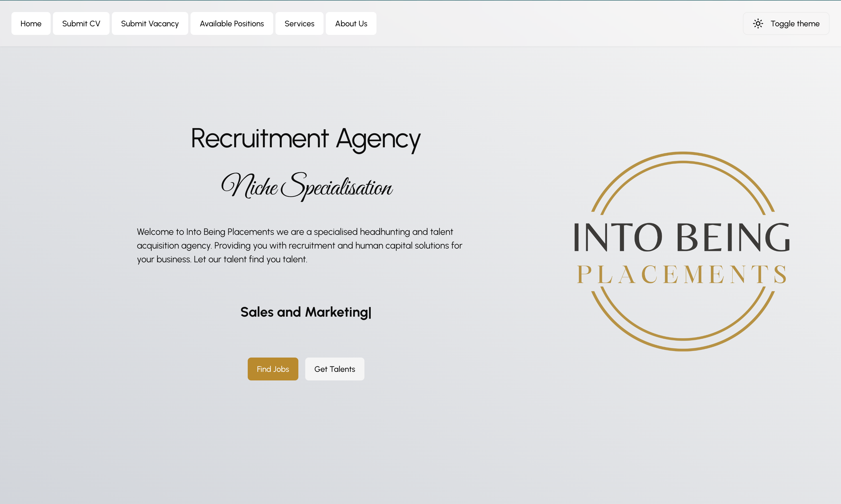841x504 pixels.
Task: Navigate to About Us
Action: coord(351,23)
